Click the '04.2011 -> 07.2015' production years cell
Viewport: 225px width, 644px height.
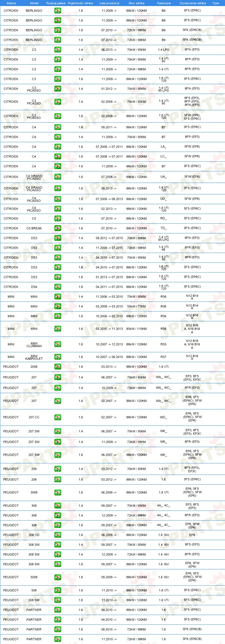click(x=109, y=287)
